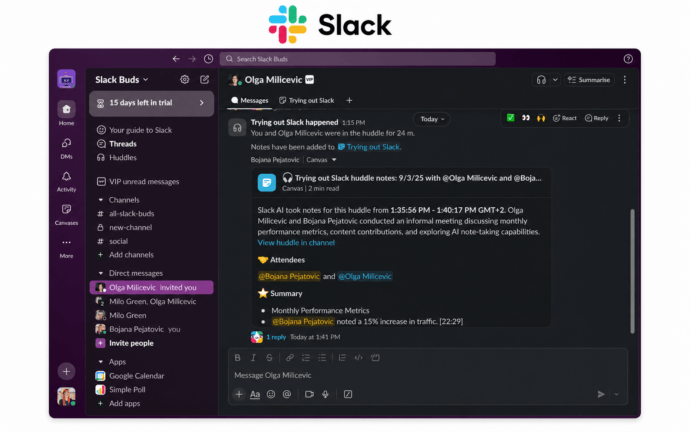690x432 pixels.
Task: Click Search Slack Buds field
Action: 358,59
